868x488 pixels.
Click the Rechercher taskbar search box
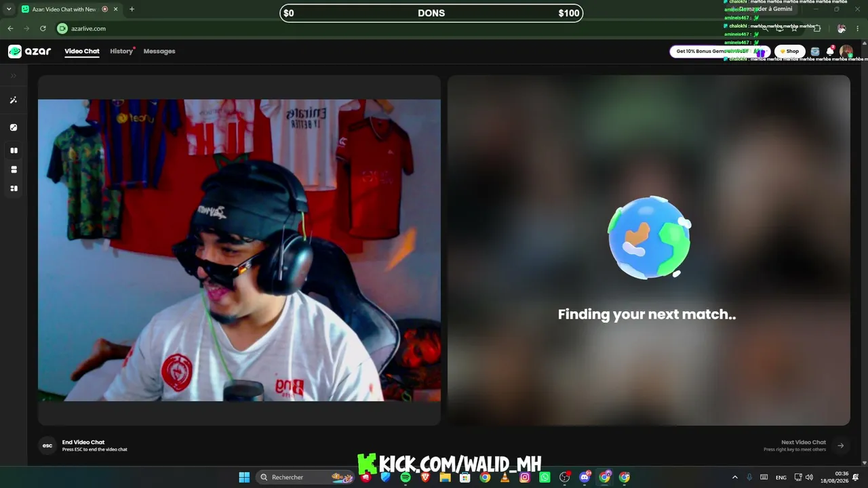(x=307, y=477)
